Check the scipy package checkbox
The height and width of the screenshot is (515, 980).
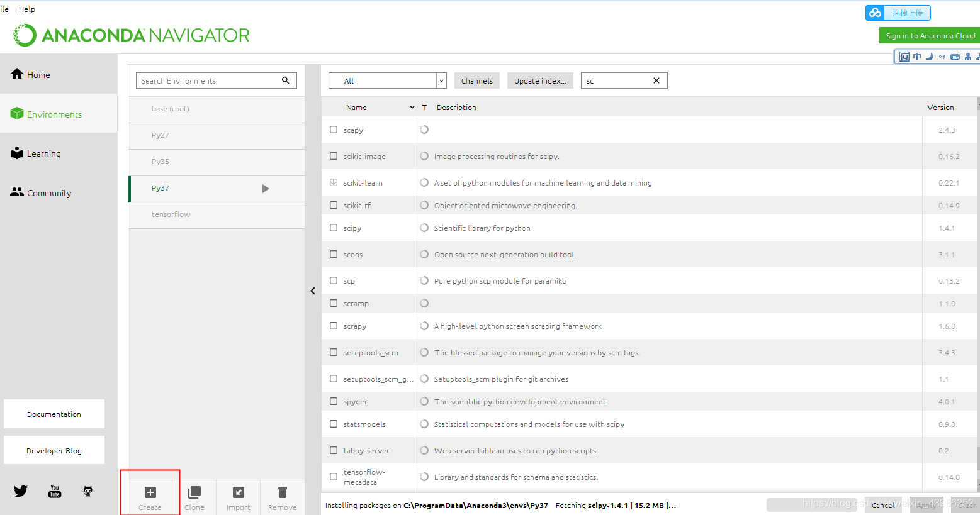pyautogui.click(x=334, y=228)
